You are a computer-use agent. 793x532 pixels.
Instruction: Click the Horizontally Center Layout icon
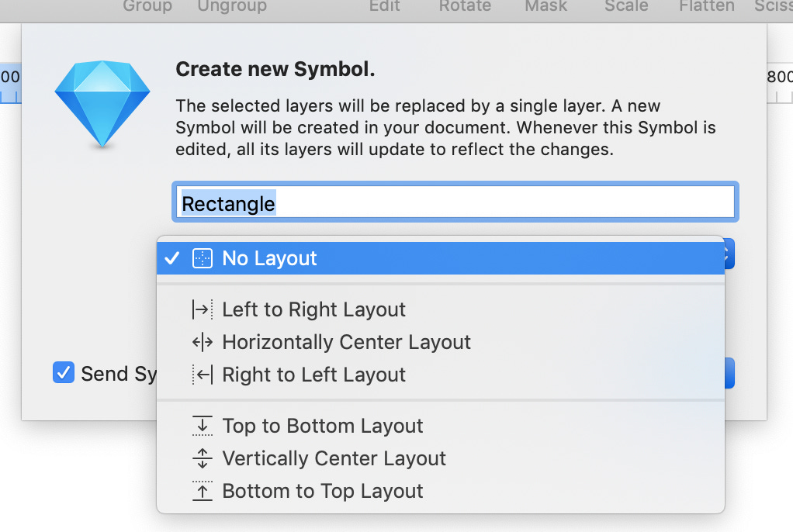pos(202,341)
